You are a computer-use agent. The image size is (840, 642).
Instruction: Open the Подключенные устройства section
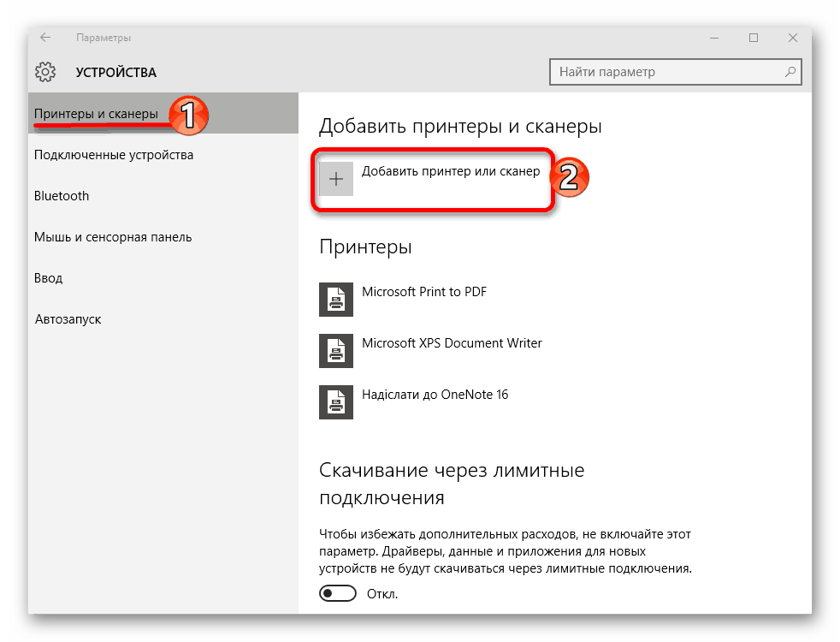(114, 155)
